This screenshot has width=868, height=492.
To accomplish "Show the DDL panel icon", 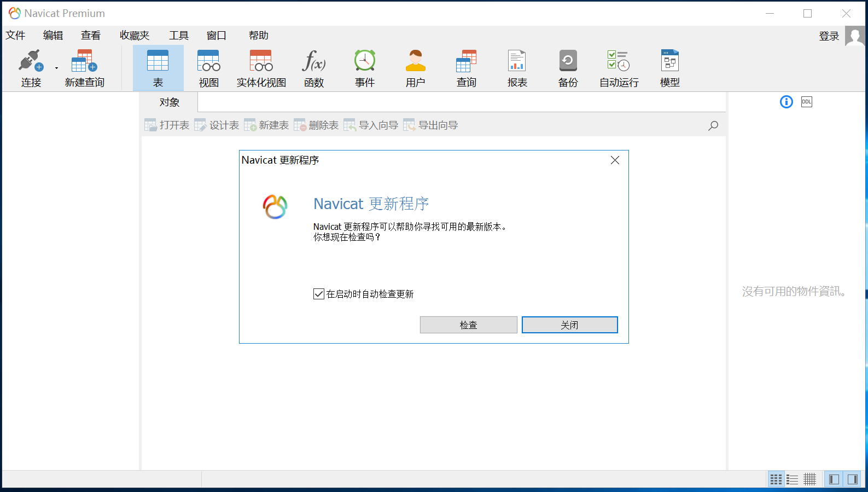I will pyautogui.click(x=807, y=102).
